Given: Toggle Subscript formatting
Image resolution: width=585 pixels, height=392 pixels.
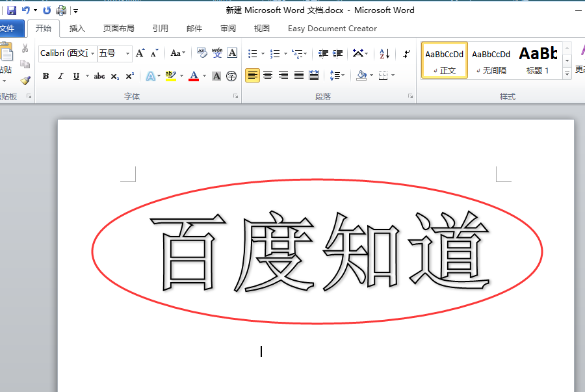Looking at the screenshot, I should [115, 76].
